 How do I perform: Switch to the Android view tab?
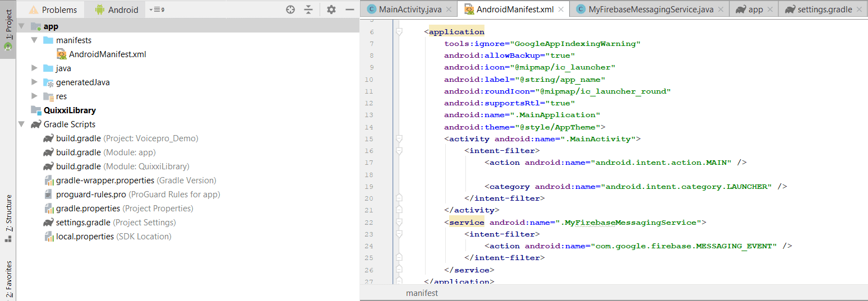click(x=117, y=10)
